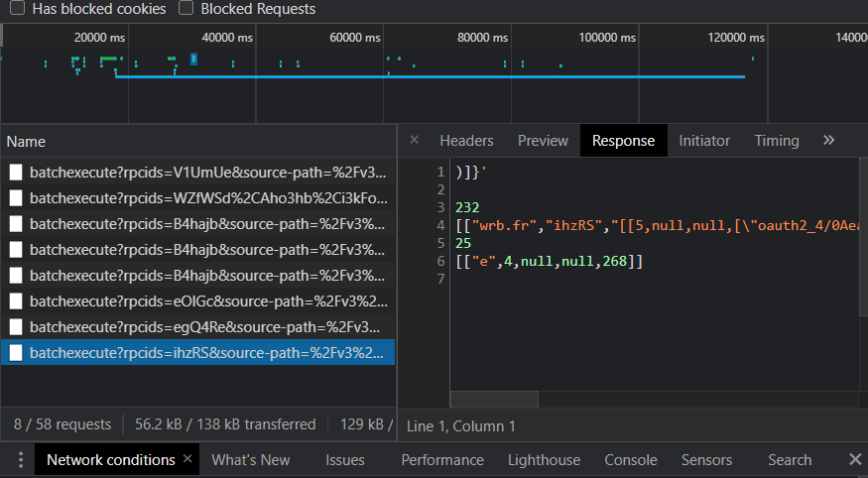Open the drawer three-dot menu

click(18, 460)
